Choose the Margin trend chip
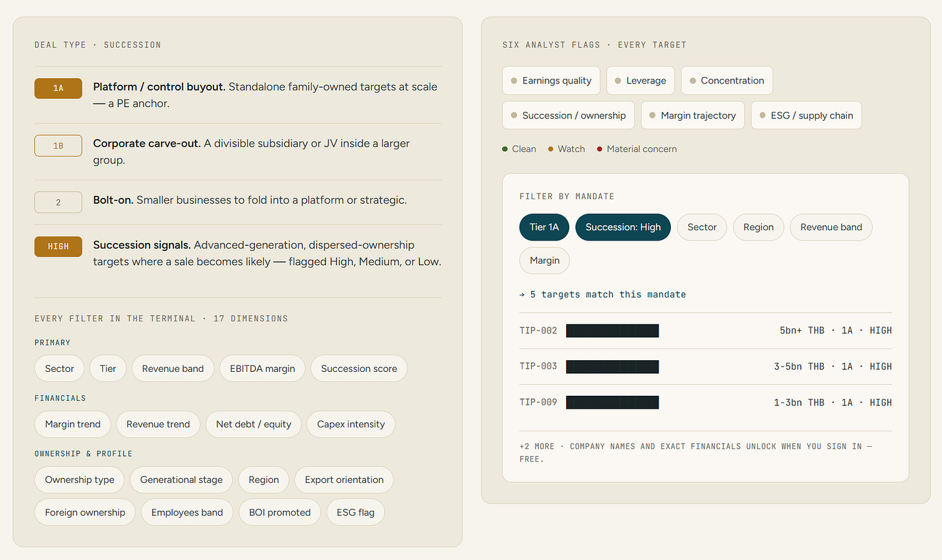This screenshot has height=560, width=942. tap(72, 424)
